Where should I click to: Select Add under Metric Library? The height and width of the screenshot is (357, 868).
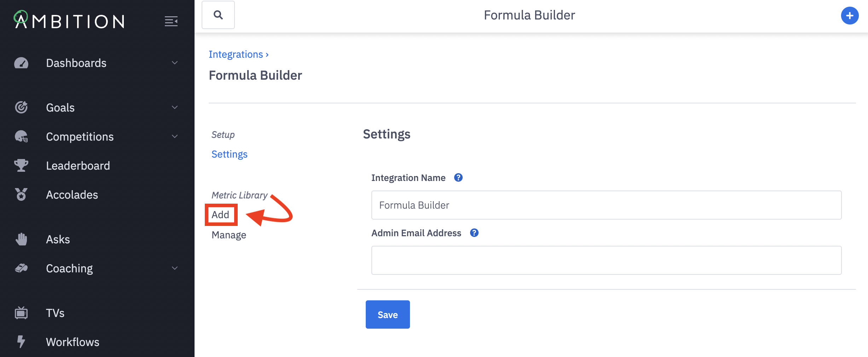[x=220, y=215]
